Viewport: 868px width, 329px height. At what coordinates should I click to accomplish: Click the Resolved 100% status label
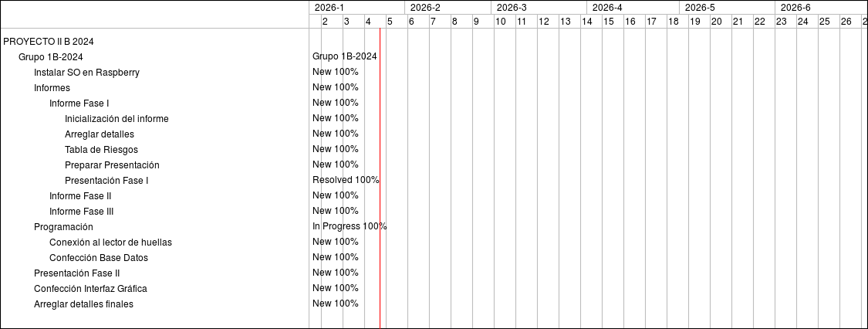point(346,180)
